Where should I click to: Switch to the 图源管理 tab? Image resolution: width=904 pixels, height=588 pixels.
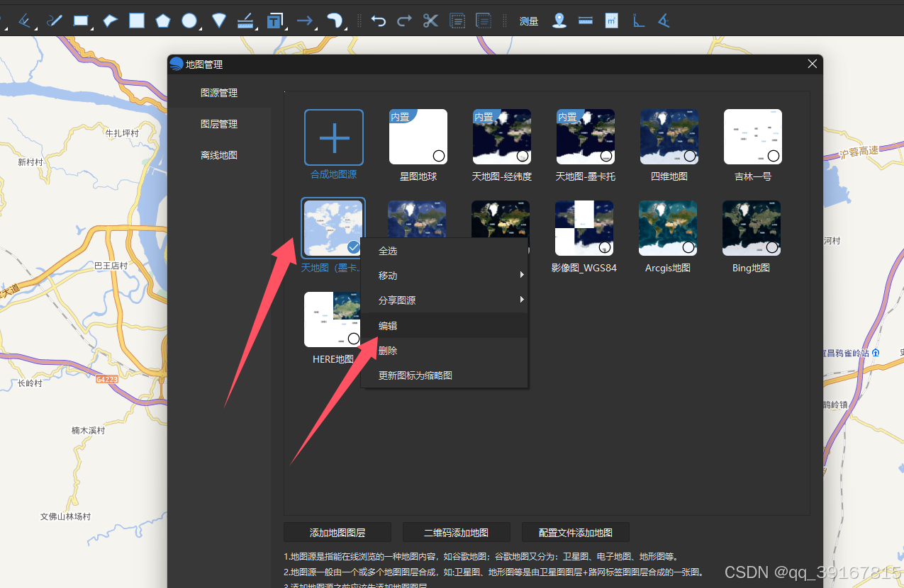click(219, 93)
